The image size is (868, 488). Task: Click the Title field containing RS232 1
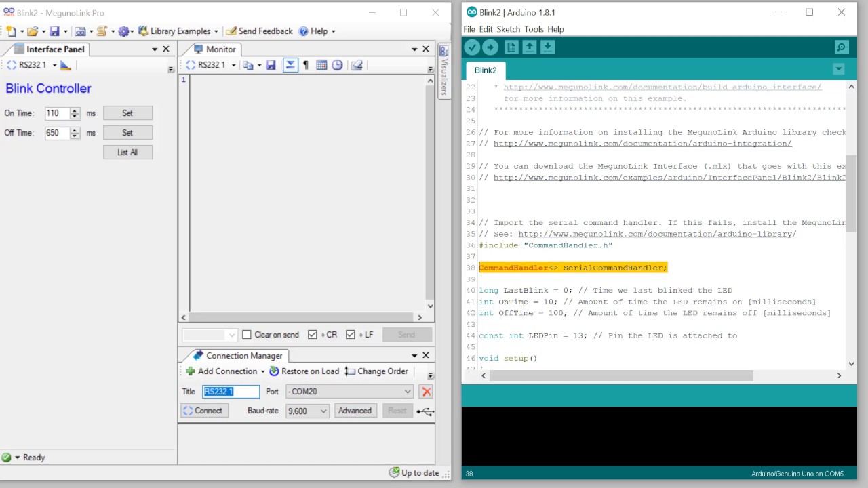(231, 391)
